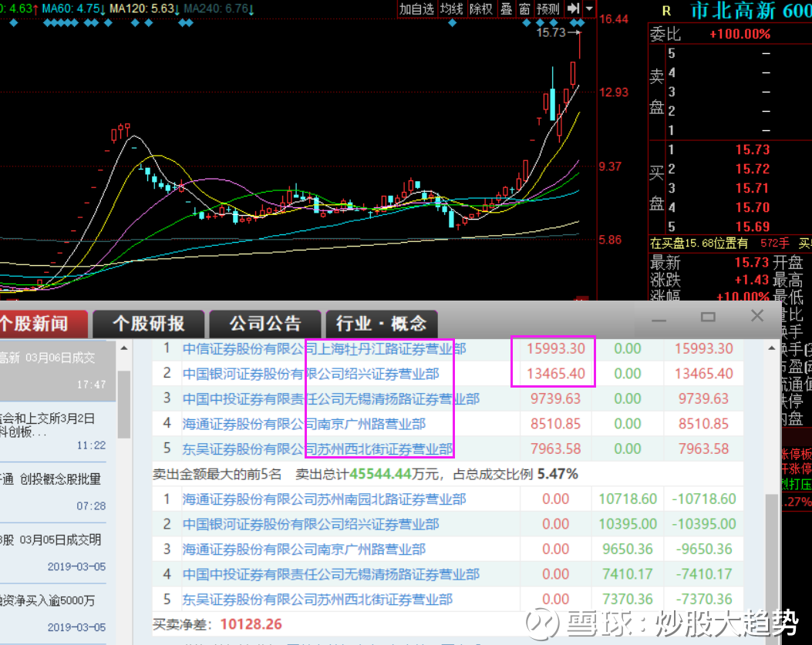Click buy level 1 price 15.73

point(753,149)
